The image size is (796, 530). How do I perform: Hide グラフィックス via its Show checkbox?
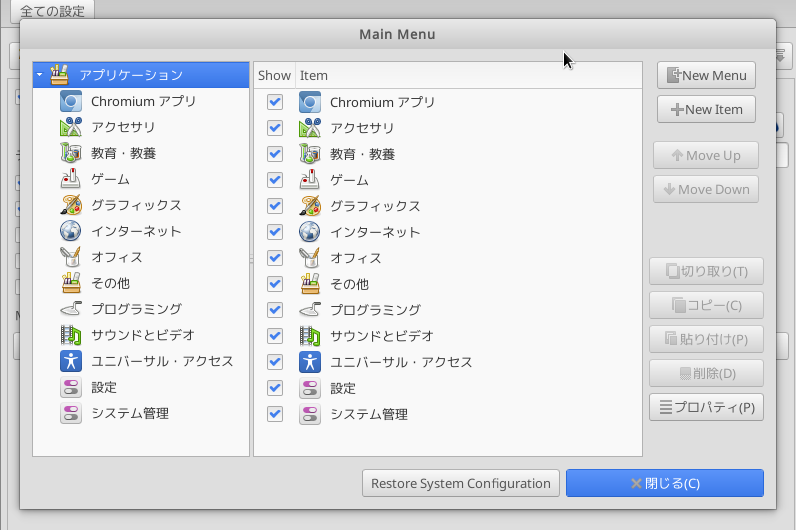275,206
